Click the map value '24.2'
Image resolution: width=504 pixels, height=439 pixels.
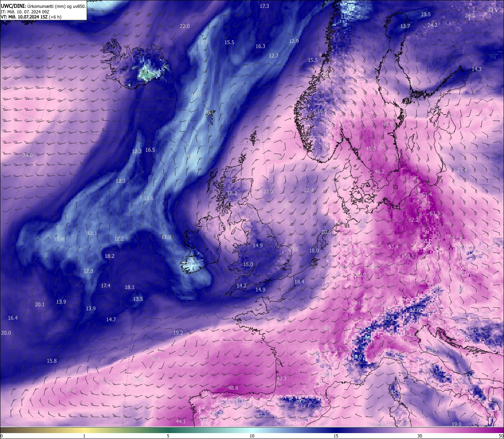click(x=432, y=25)
